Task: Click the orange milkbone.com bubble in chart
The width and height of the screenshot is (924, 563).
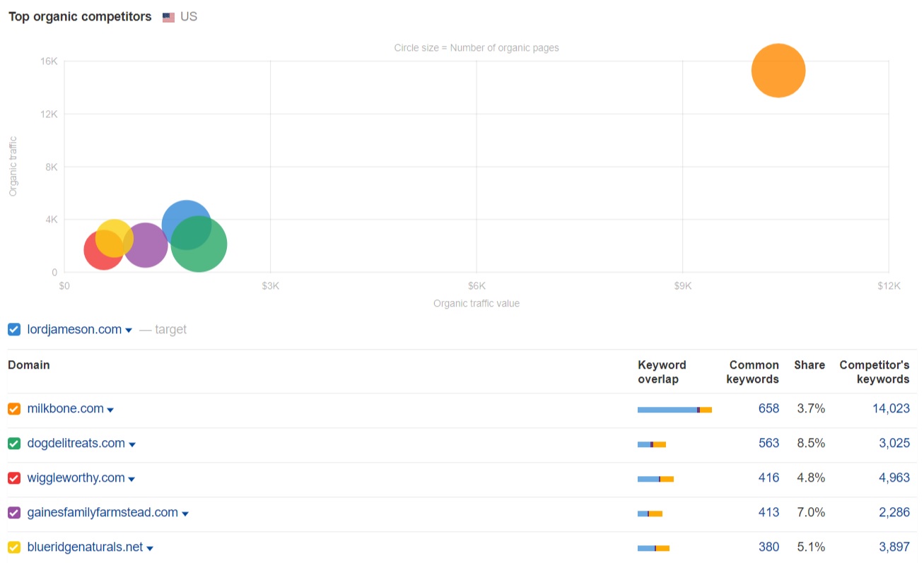Action: point(778,70)
